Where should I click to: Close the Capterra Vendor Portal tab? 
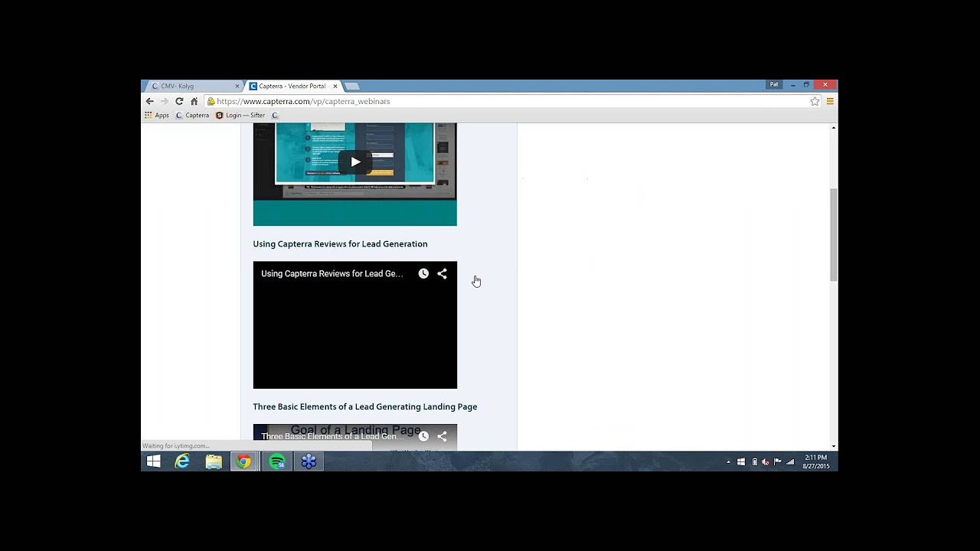[335, 86]
